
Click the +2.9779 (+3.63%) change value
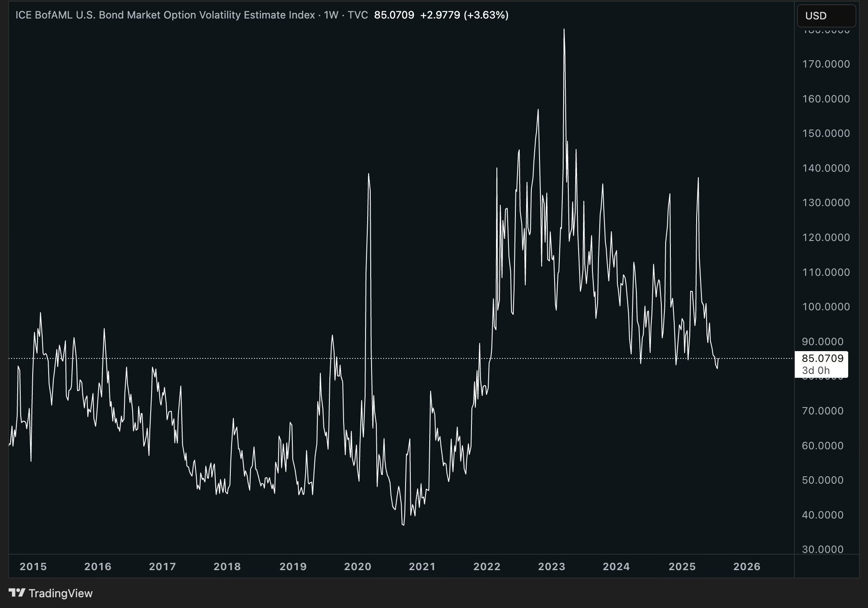[464, 15]
